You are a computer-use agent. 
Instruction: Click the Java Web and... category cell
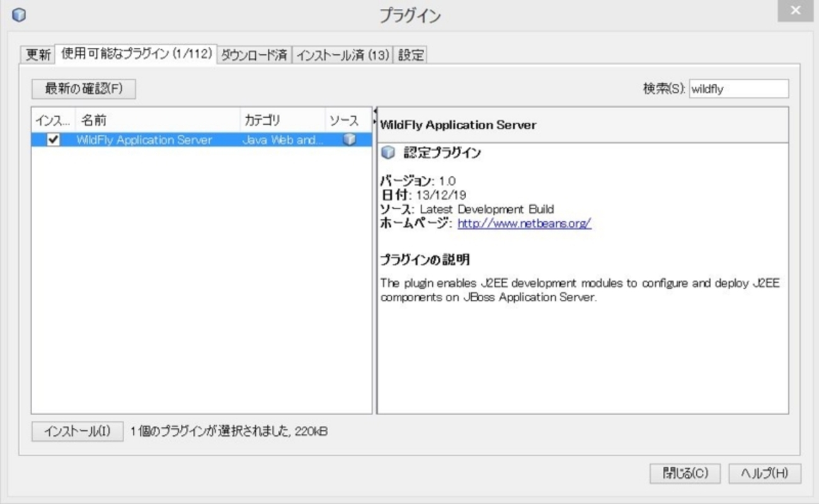pyautogui.click(x=283, y=140)
